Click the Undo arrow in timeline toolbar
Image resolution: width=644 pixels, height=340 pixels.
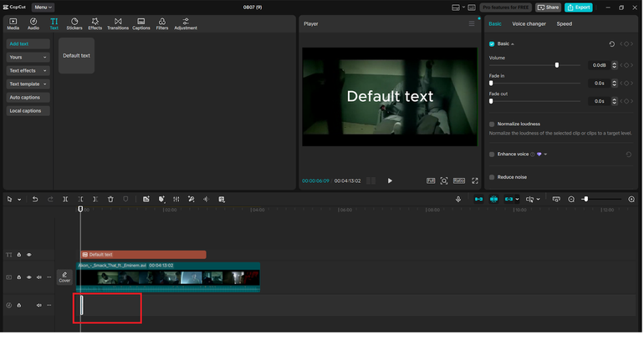(35, 199)
